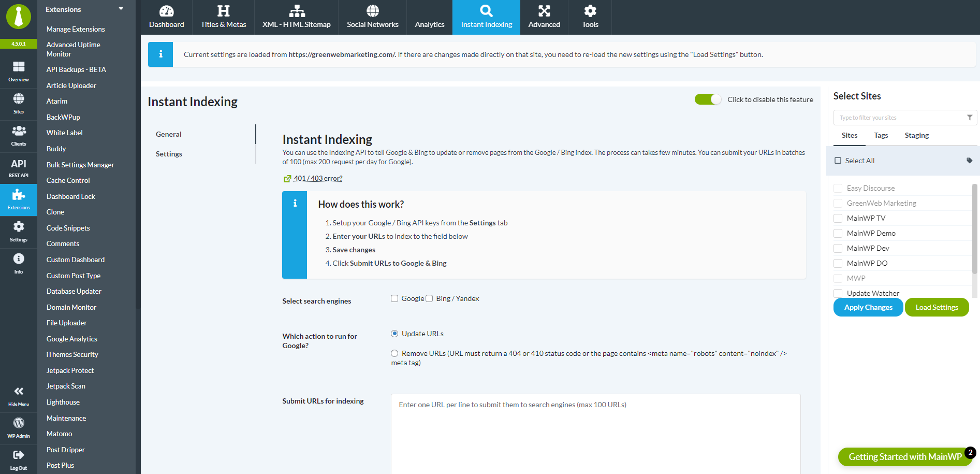Click the tag icon beside Select All
980x474 pixels.
969,161
